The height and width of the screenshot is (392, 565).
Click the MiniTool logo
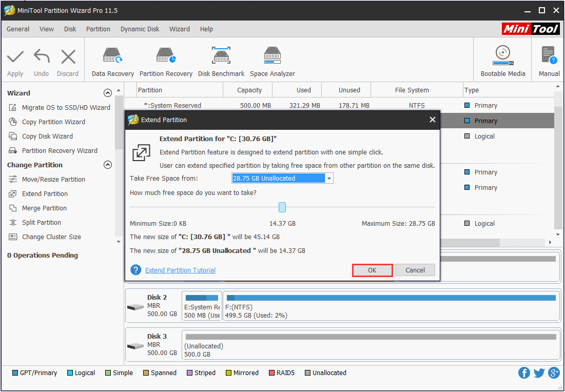531,29
